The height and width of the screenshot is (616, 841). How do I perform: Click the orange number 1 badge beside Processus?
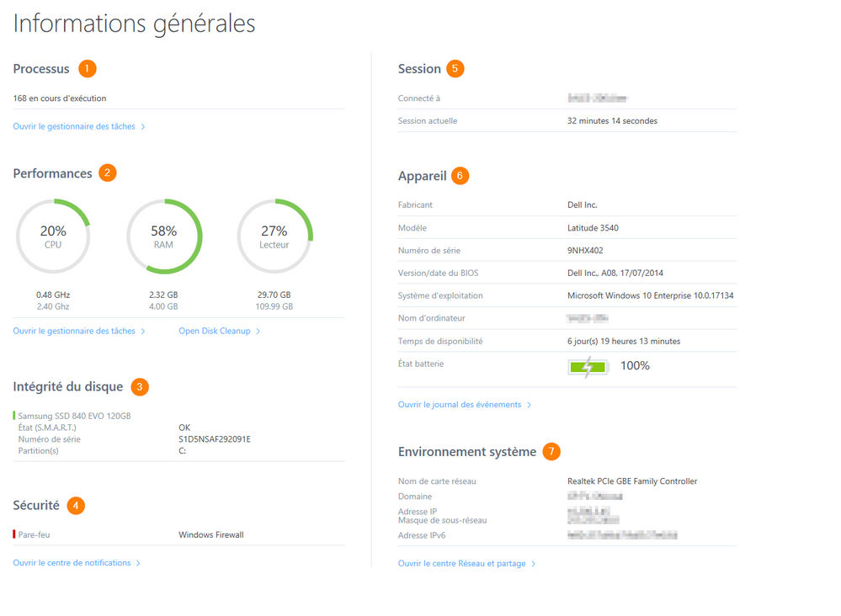point(87,69)
